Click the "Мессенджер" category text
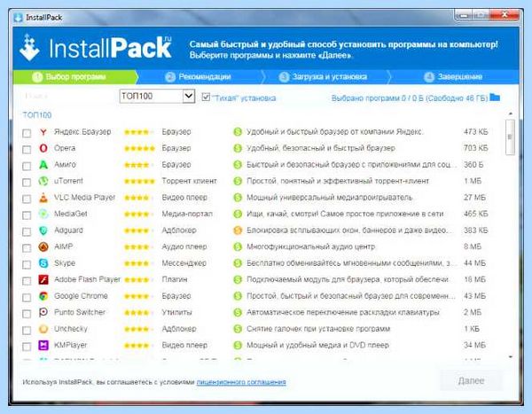The image size is (532, 414). tap(184, 263)
